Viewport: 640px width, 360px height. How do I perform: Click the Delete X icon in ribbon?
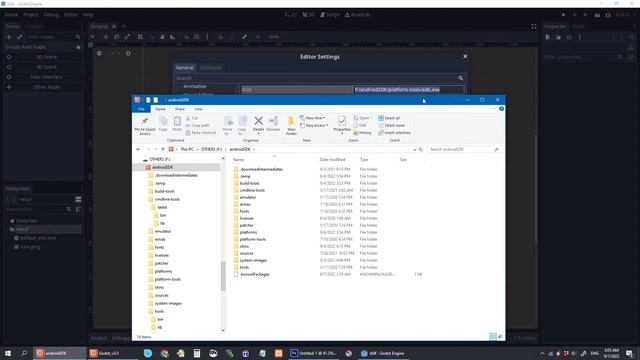coord(258,121)
